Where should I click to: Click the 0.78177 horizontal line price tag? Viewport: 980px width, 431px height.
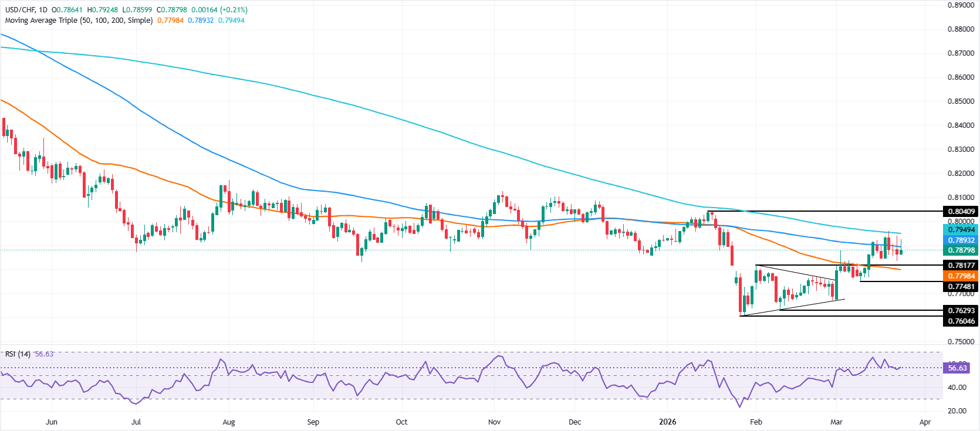click(961, 266)
